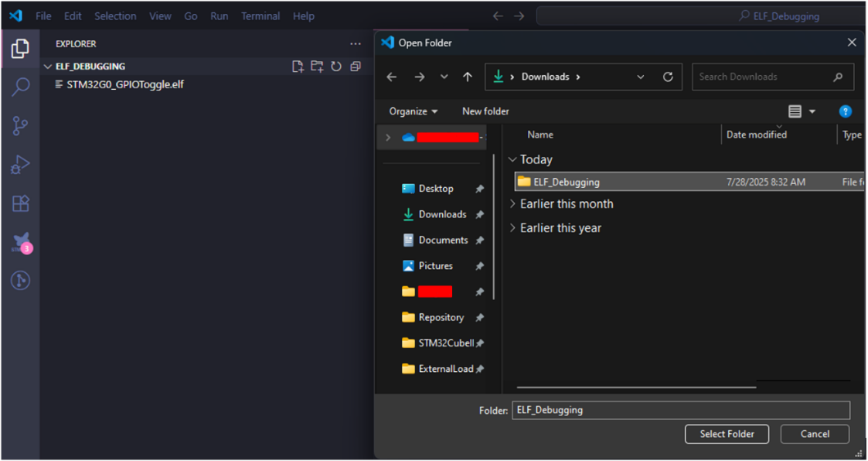The width and height of the screenshot is (868, 461).
Task: Expand the Earlier this month group
Action: click(x=512, y=204)
